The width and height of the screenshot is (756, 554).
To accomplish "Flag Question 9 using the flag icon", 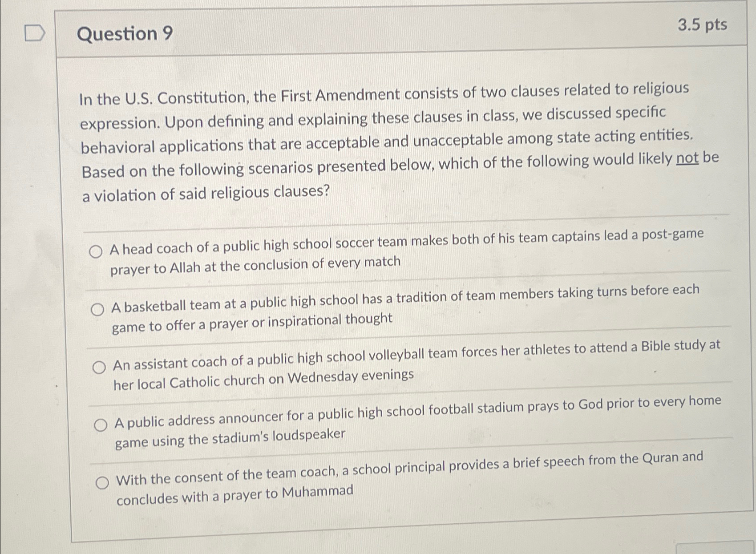I will tap(35, 33).
